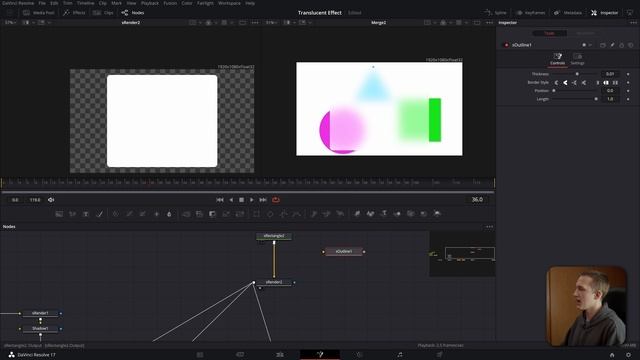Add a Channel Booleans node from the toolbar
The image size is (640, 360).
(199, 214)
